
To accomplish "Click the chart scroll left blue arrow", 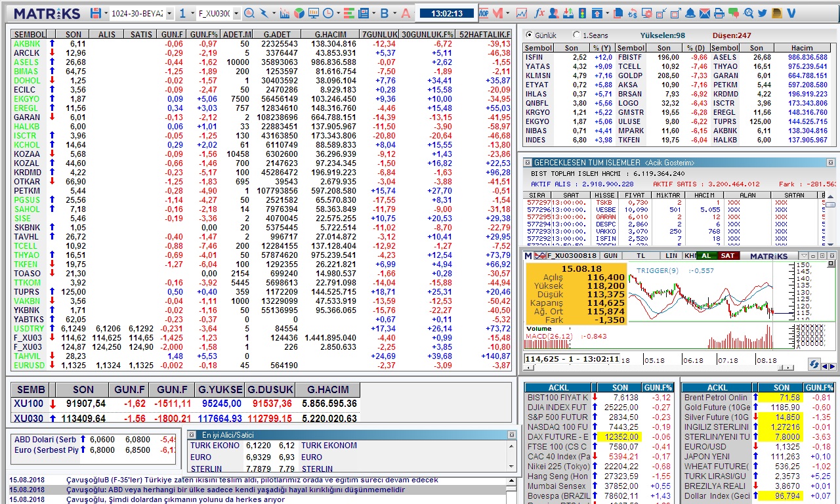I will [826, 366].
